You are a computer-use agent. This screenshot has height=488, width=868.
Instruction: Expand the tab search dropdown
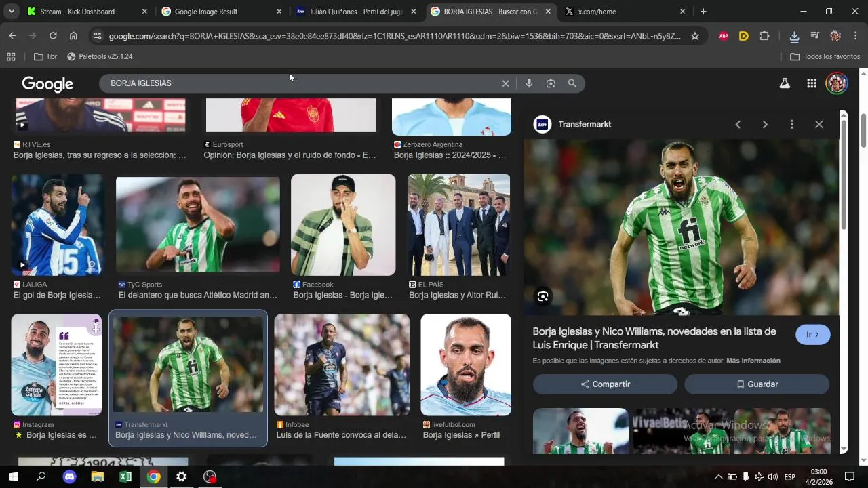point(12,12)
